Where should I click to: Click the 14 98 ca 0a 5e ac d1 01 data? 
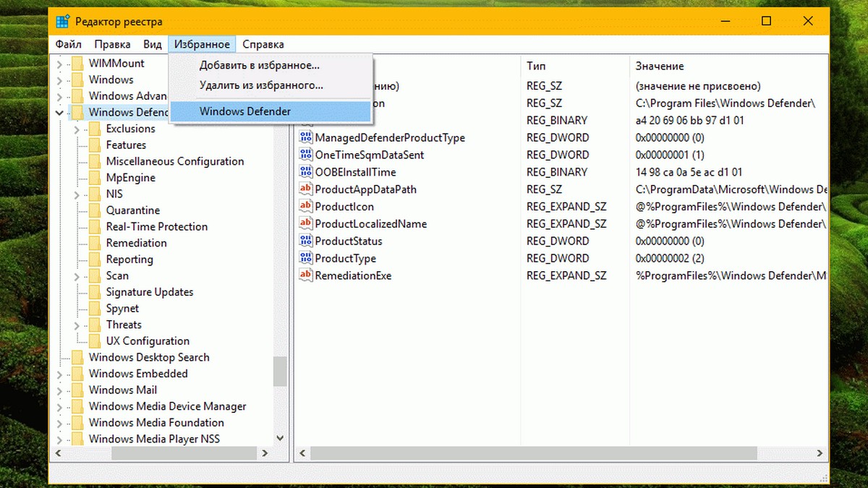point(689,172)
